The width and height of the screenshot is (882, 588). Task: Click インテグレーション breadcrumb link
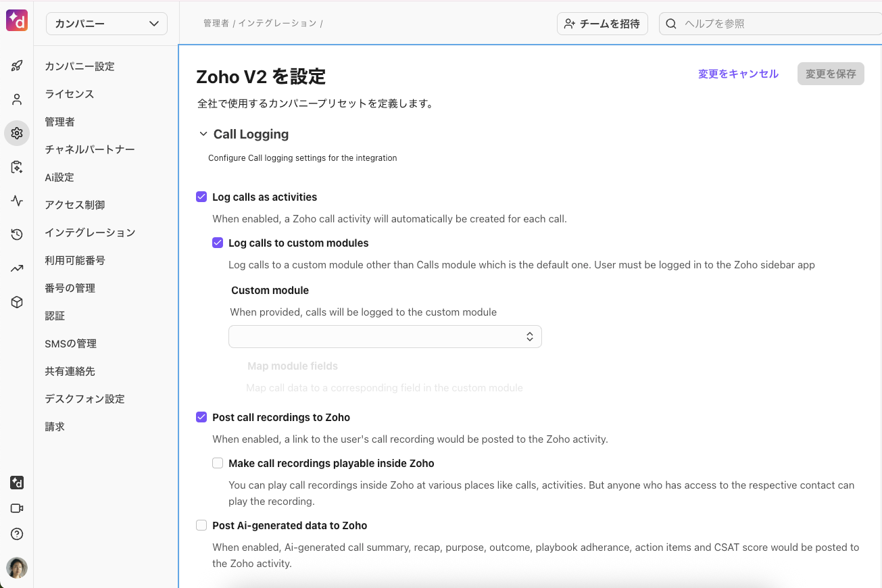277,23
